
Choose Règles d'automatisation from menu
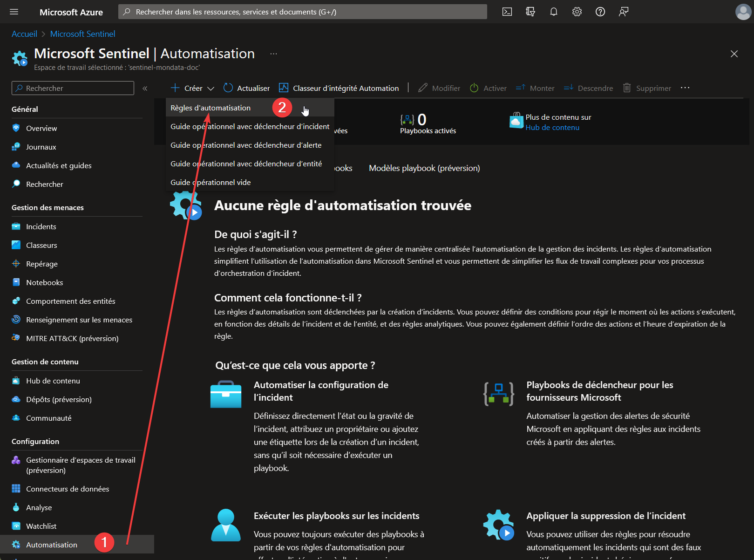click(250, 108)
